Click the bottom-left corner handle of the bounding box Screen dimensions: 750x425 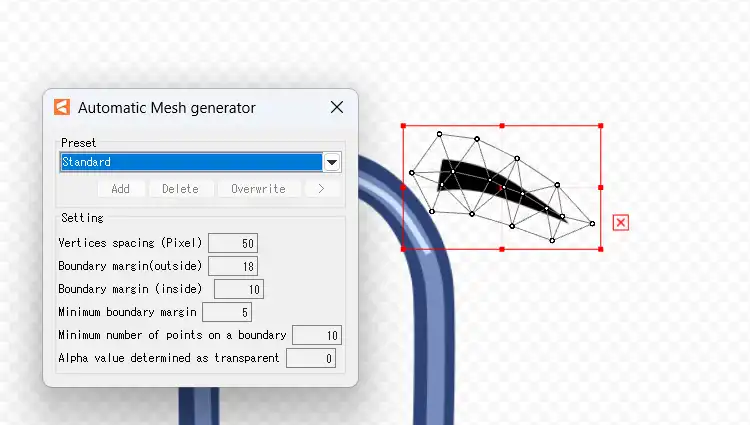tap(404, 248)
